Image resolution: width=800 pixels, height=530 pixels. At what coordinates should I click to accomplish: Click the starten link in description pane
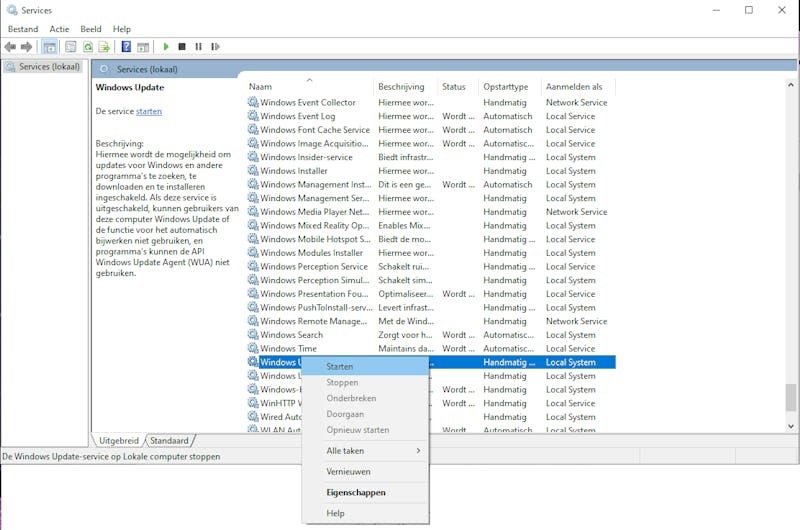tap(149, 111)
